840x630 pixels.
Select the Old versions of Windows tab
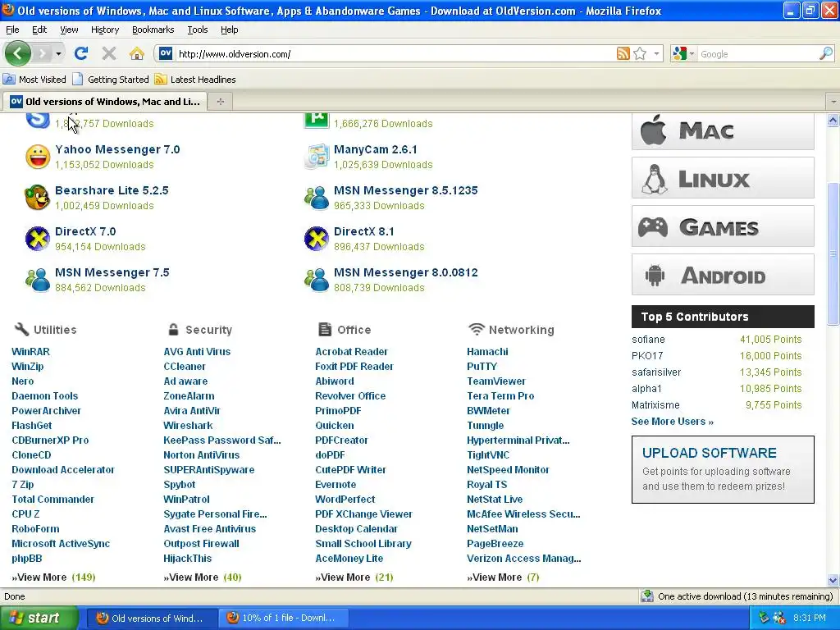(105, 101)
